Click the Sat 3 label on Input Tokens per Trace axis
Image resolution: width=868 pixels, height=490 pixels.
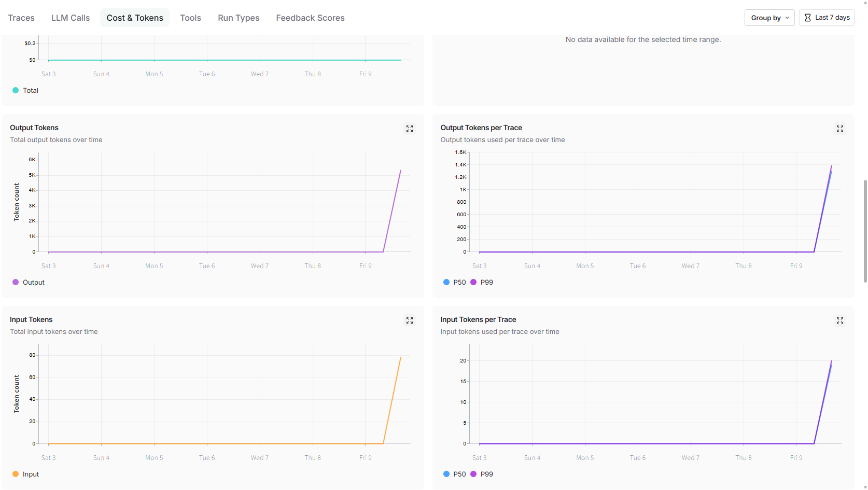coord(479,458)
